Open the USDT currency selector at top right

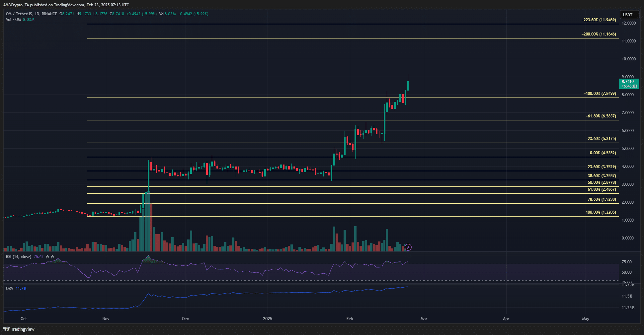pyautogui.click(x=629, y=15)
